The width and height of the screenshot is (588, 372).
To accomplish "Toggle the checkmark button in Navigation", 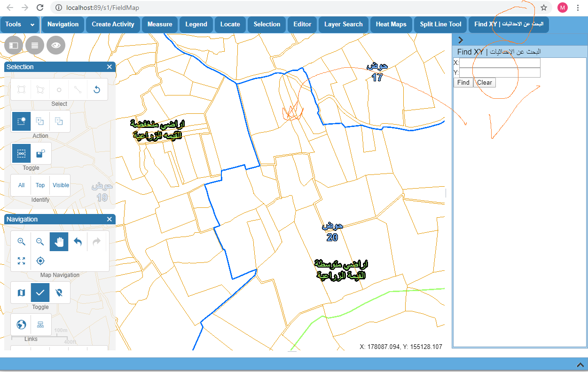I will click(40, 293).
